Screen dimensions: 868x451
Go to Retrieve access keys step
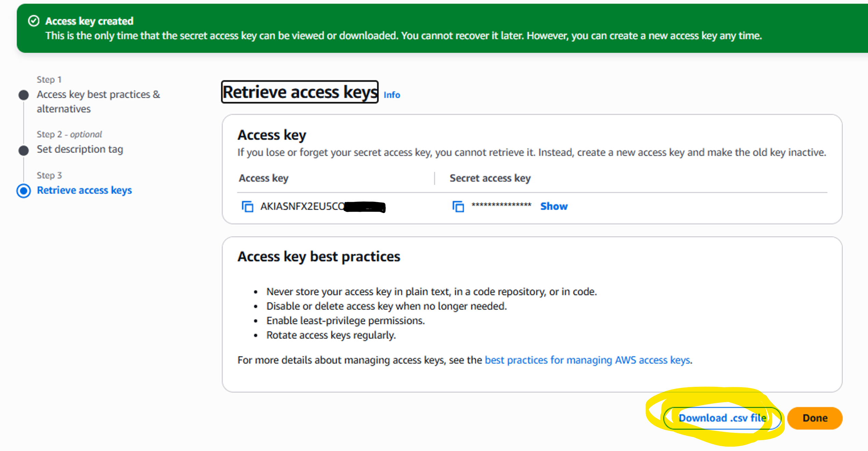pos(84,190)
